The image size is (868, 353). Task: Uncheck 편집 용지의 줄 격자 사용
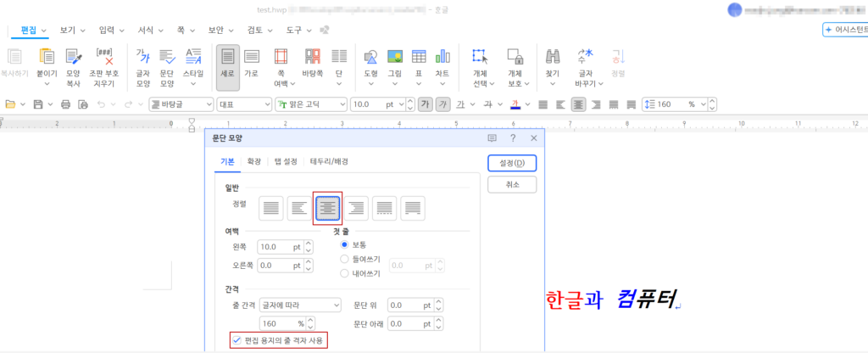coord(236,340)
